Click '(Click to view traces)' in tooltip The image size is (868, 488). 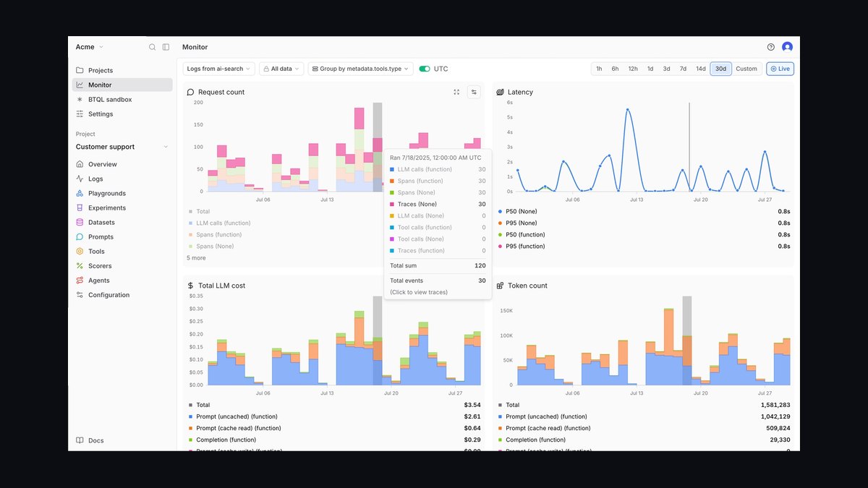tap(419, 292)
